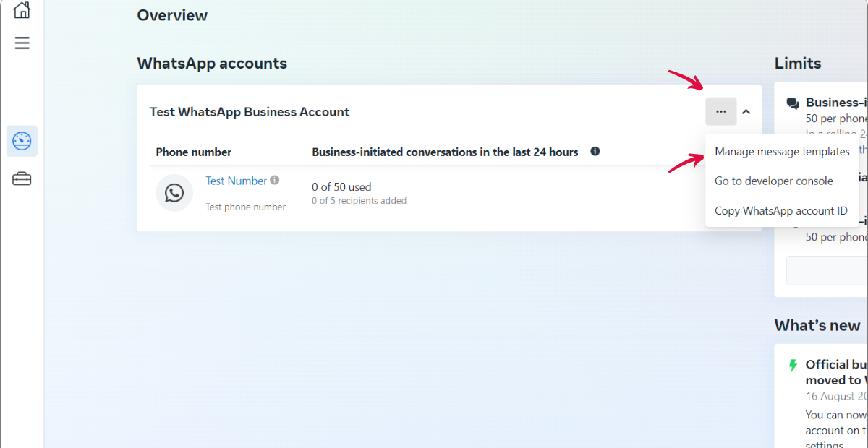Open the briefcase tools icon in sidebar

[x=22, y=178]
